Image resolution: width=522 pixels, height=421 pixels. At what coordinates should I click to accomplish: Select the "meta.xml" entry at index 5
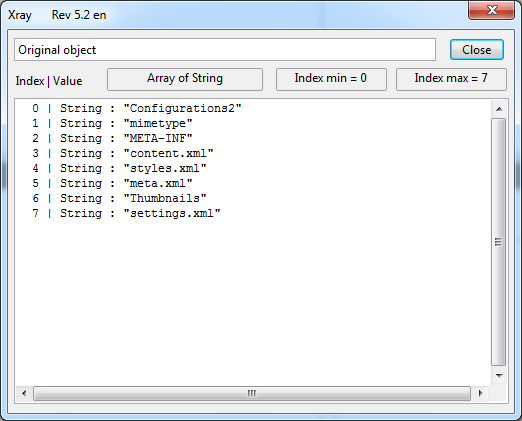[112, 183]
